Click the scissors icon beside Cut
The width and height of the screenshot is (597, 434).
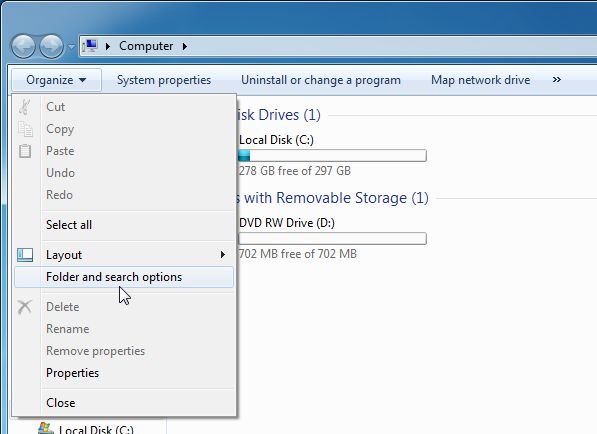coord(25,107)
